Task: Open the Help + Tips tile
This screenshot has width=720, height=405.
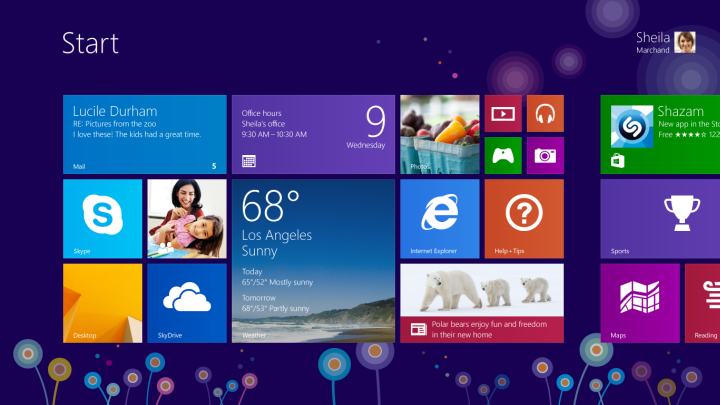Action: point(523,219)
